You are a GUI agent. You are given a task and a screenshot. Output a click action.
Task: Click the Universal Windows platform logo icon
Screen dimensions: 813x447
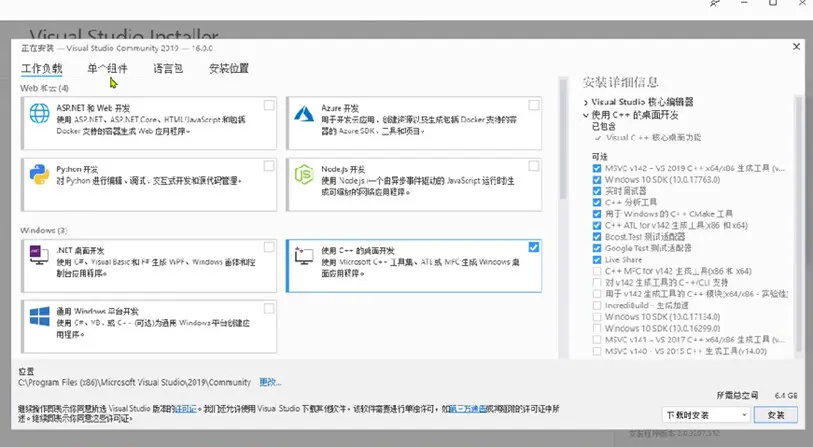tap(39, 316)
